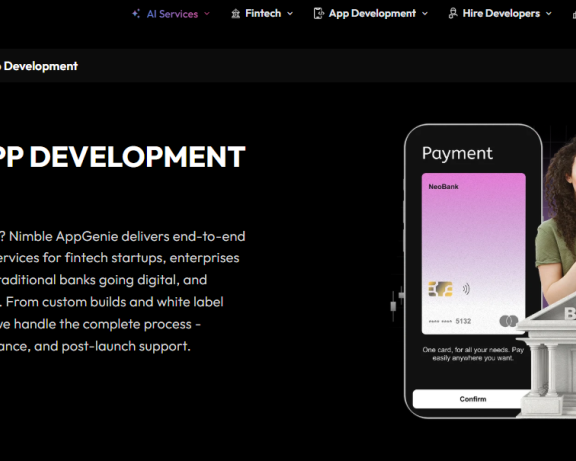Expand the Hire Developers dropdown chevron
The height and width of the screenshot is (461, 576).
pyautogui.click(x=548, y=14)
